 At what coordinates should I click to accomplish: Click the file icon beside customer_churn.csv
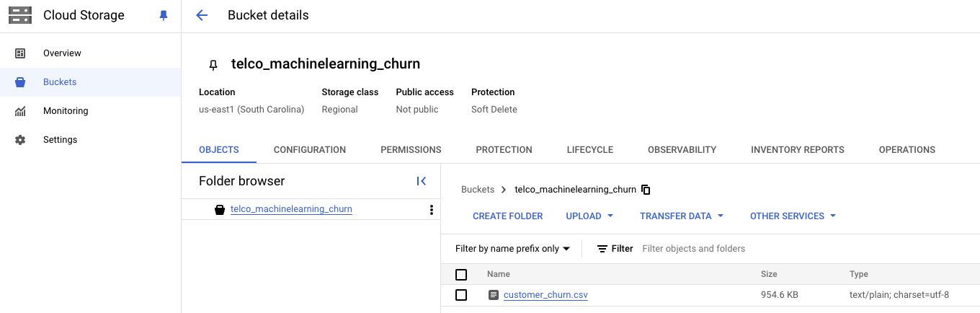click(x=494, y=295)
